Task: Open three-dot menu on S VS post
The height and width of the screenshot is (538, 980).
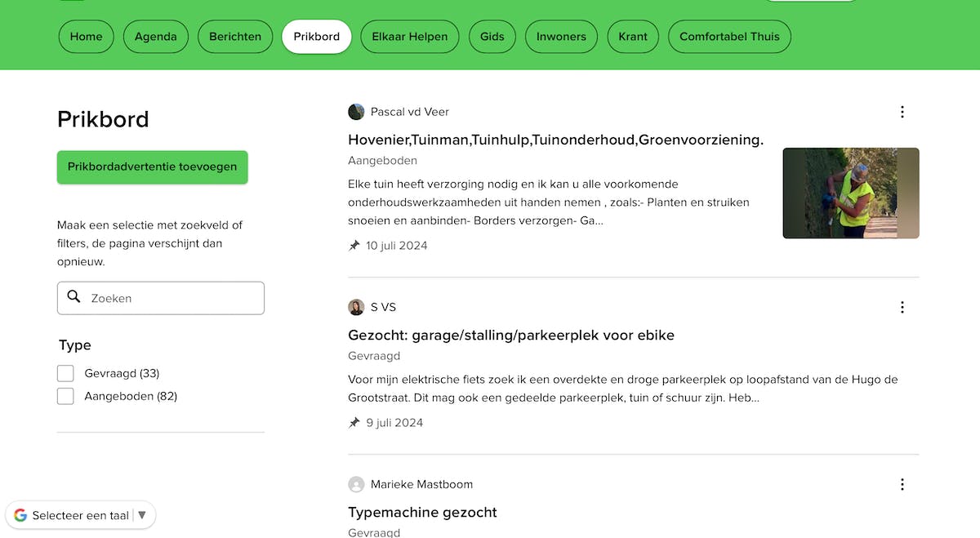Action: [902, 307]
